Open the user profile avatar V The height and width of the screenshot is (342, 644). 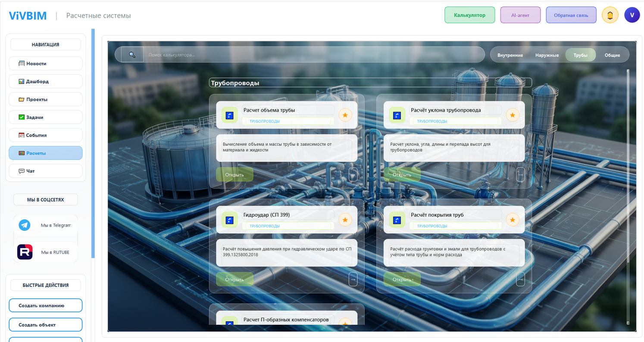(x=632, y=15)
